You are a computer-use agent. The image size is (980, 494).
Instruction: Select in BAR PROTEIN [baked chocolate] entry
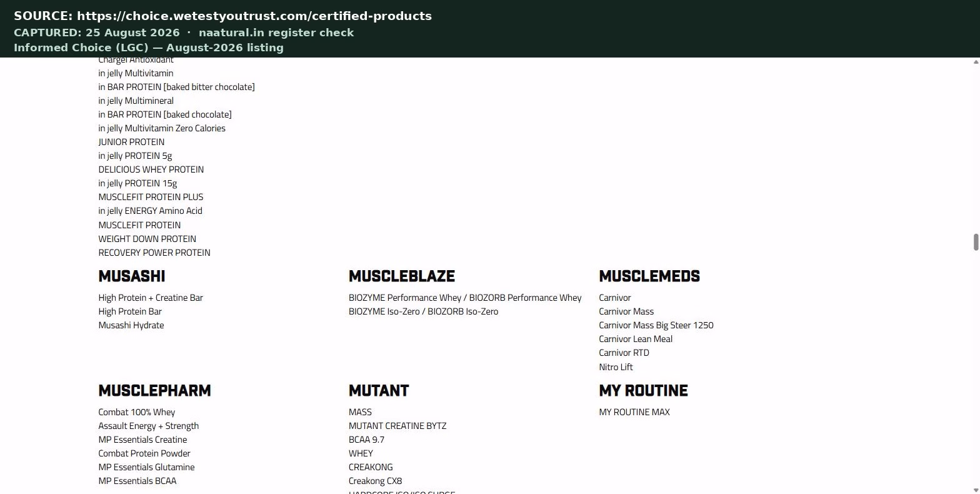click(165, 114)
